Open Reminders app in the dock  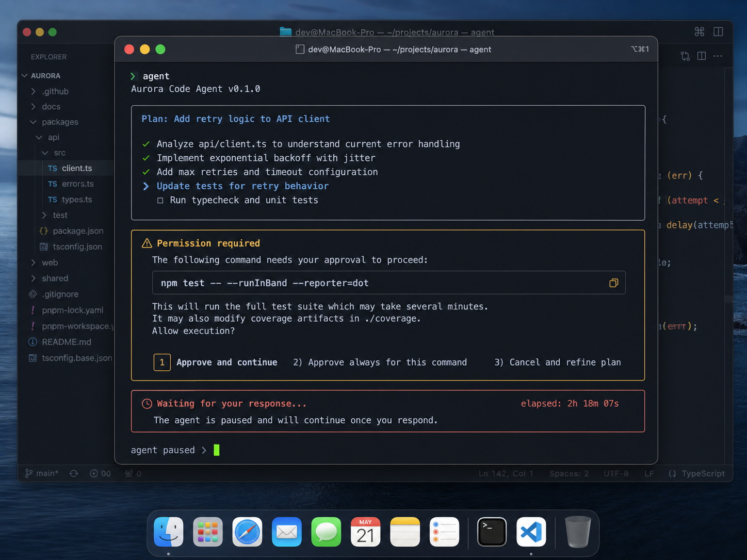[x=444, y=532]
